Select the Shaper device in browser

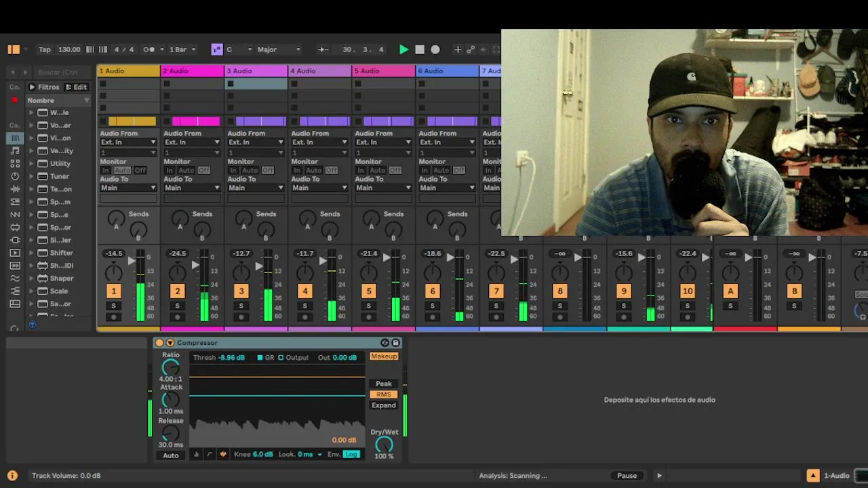61,279
